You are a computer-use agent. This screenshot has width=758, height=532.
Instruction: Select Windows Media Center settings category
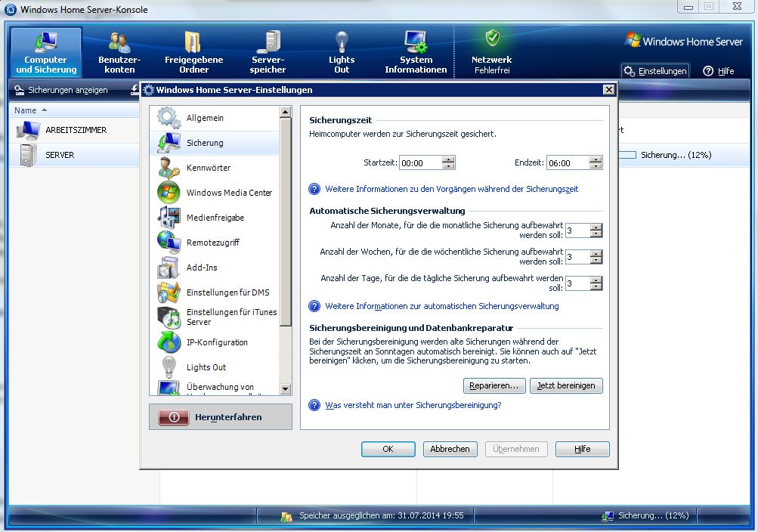(228, 193)
